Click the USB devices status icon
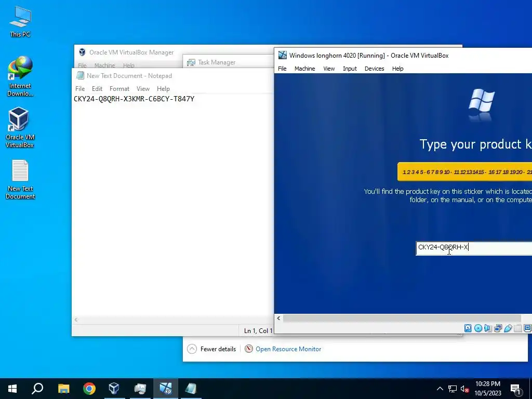 (508, 328)
